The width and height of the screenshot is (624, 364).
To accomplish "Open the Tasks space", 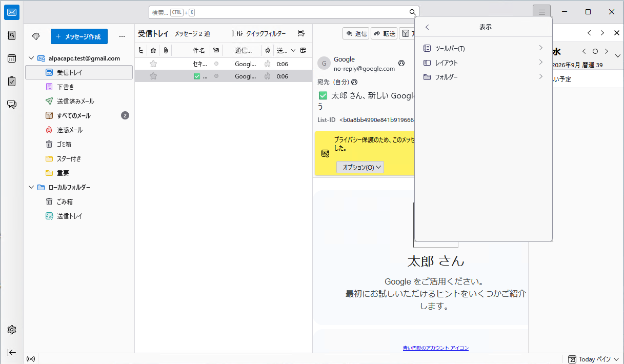I will (12, 81).
